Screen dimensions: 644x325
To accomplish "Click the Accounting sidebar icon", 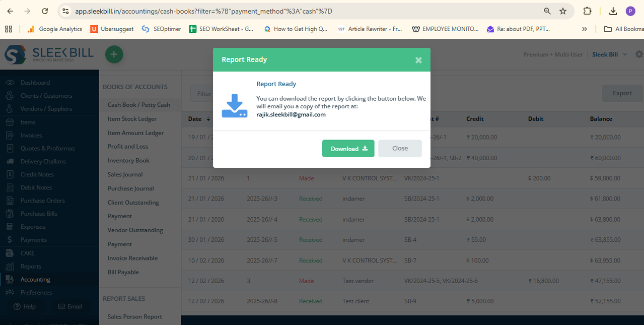I will (10, 279).
